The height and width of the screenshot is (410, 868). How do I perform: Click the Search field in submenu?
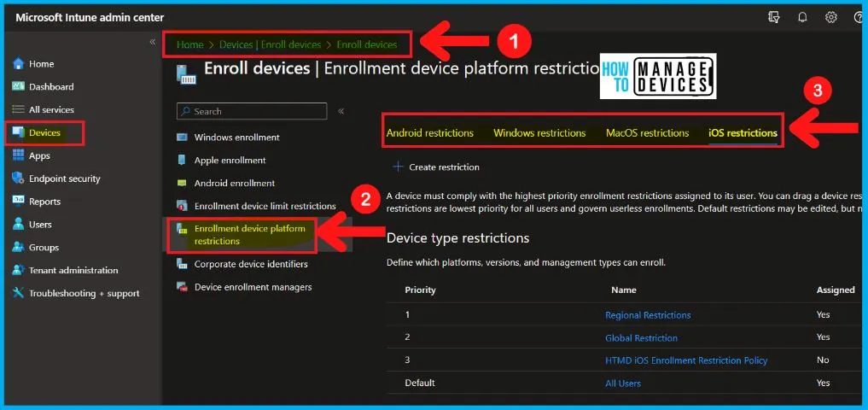252,111
